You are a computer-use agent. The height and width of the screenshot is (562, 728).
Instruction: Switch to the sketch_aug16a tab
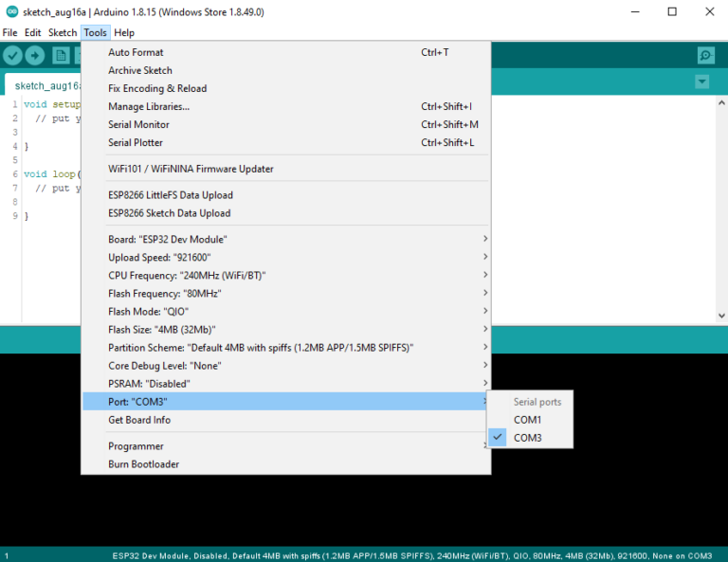click(43, 85)
